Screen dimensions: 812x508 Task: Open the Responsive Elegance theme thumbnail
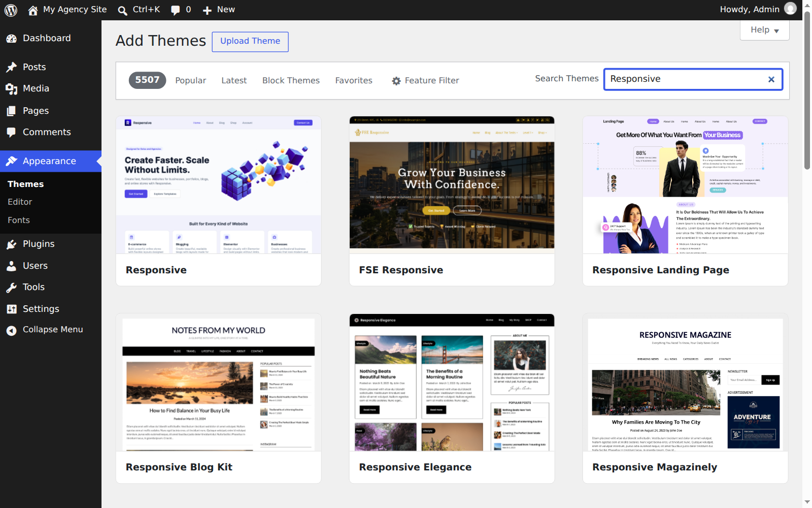(452, 382)
